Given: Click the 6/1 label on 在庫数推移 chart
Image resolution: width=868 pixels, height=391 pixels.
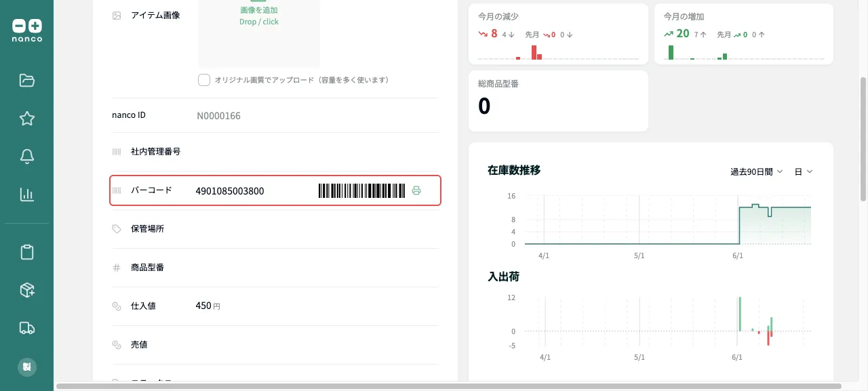Looking at the screenshot, I should (738, 256).
